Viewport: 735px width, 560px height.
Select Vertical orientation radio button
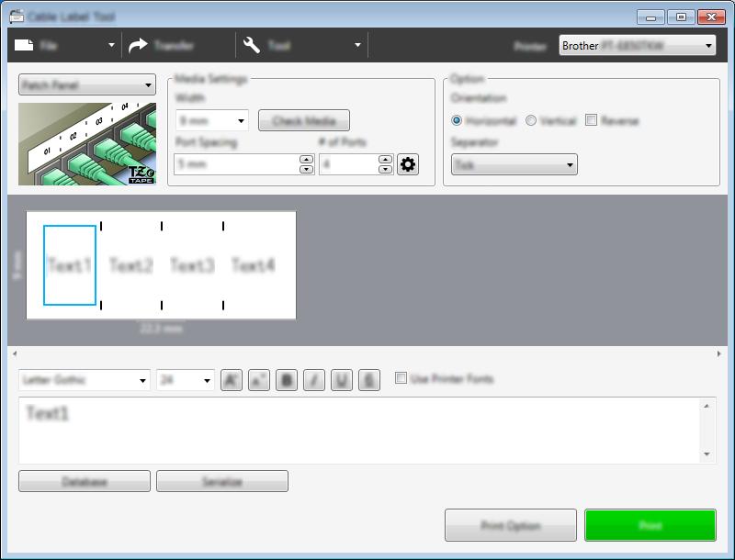[531, 121]
